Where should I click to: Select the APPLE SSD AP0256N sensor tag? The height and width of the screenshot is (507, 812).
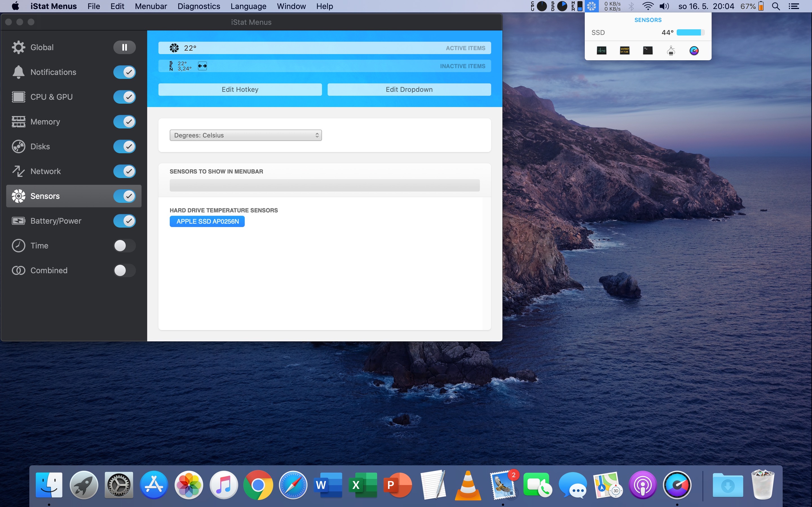pos(207,222)
